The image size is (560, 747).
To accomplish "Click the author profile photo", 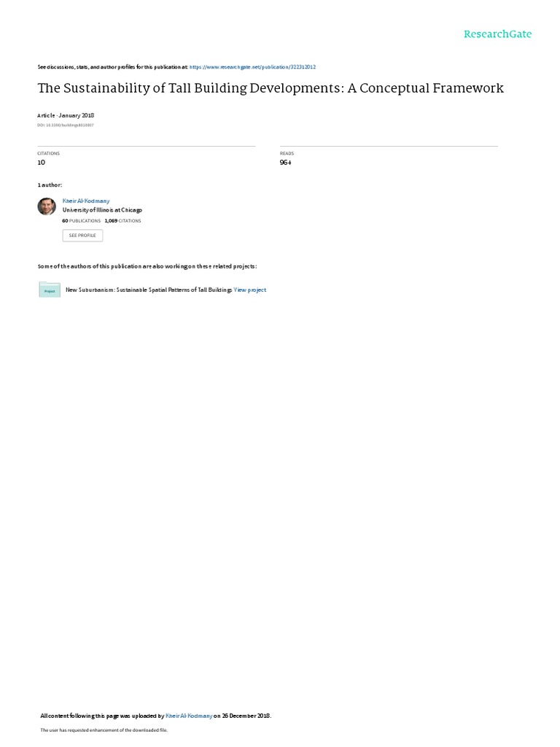I will [47, 206].
